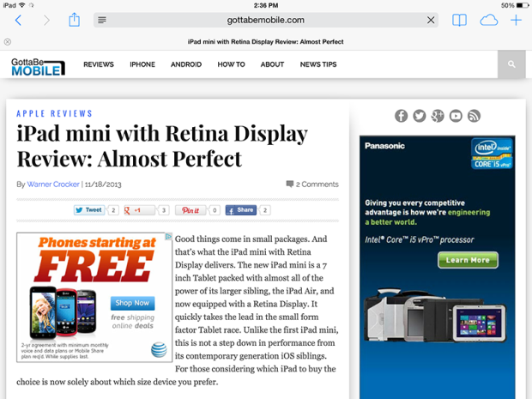Open the How To menu item

point(231,64)
